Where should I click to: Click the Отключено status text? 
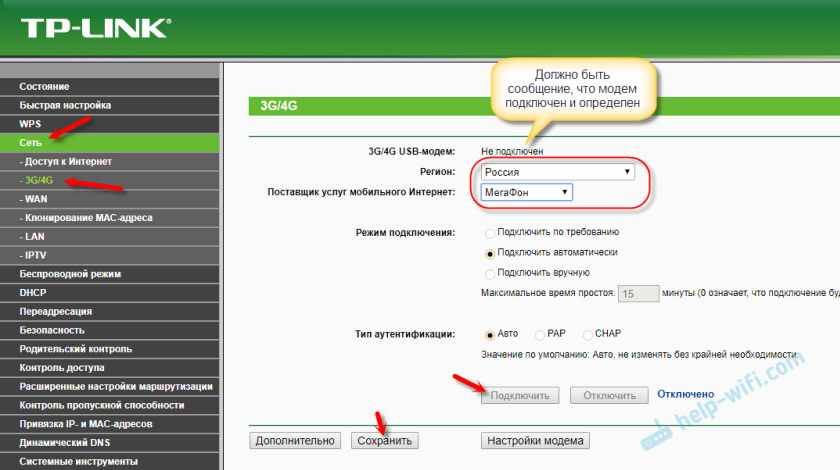686,394
